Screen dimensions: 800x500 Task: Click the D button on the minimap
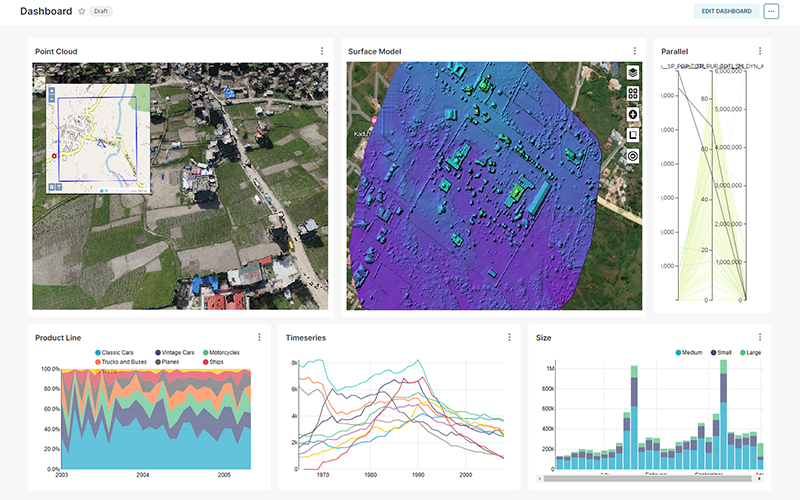click(52, 187)
